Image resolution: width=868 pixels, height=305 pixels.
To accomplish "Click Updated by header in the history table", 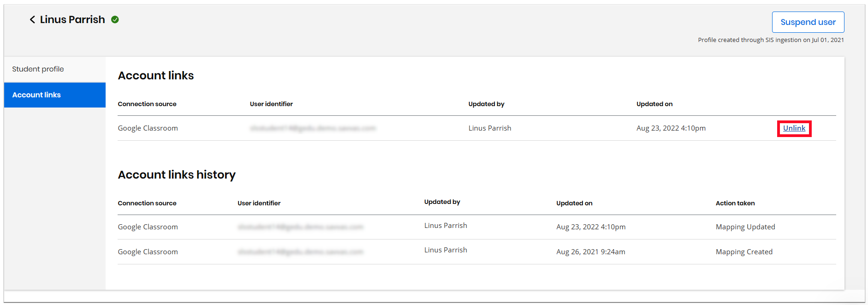I will 442,202.
